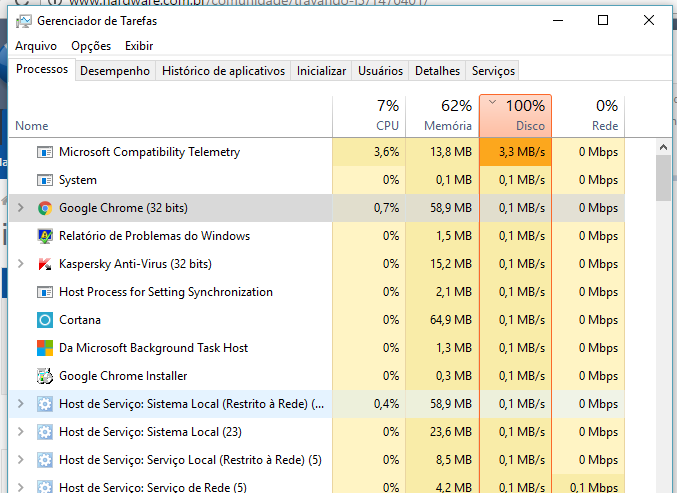This screenshot has height=493, width=689.
Task: Select the Google Chrome Installer process name
Action: [x=123, y=376]
